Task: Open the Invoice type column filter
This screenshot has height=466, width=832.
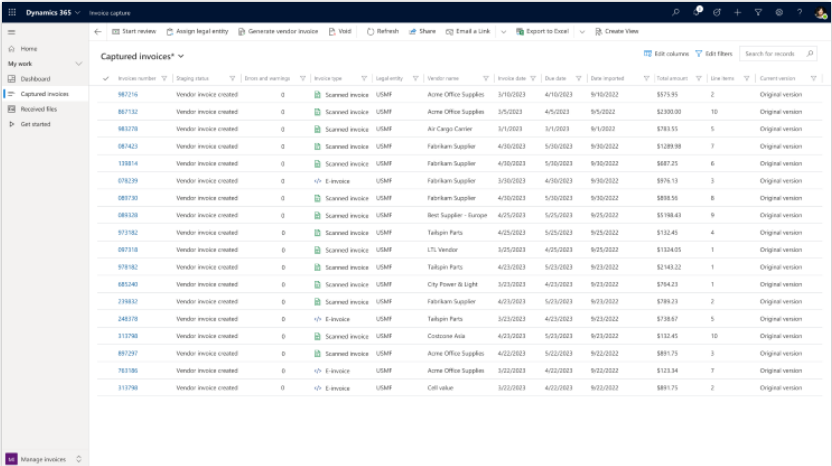Action: tap(364, 79)
